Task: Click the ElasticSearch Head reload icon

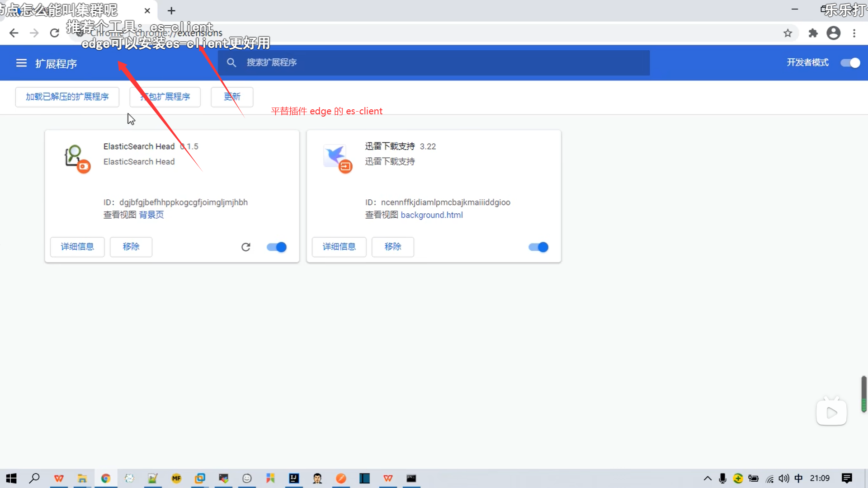Action: coord(245,247)
